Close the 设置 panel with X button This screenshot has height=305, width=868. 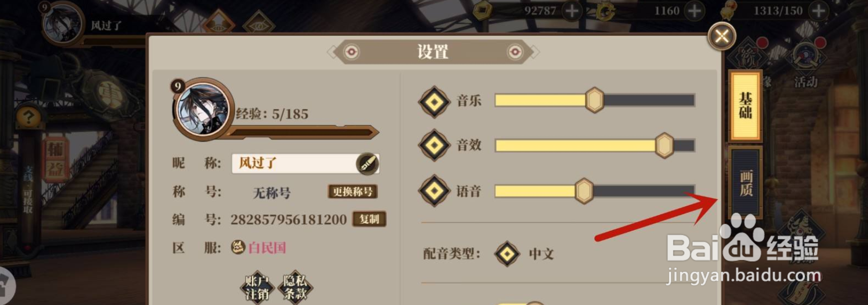coord(722,36)
